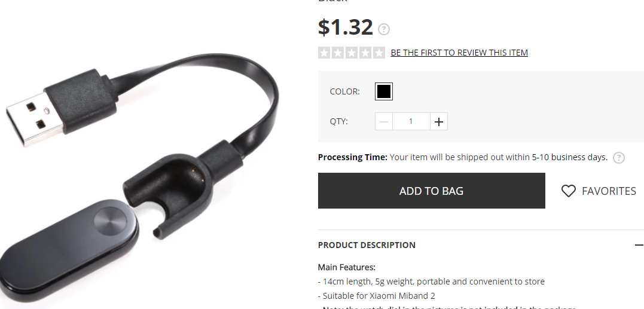The width and height of the screenshot is (644, 309).
Task: Click the Favorites label
Action: (x=609, y=191)
